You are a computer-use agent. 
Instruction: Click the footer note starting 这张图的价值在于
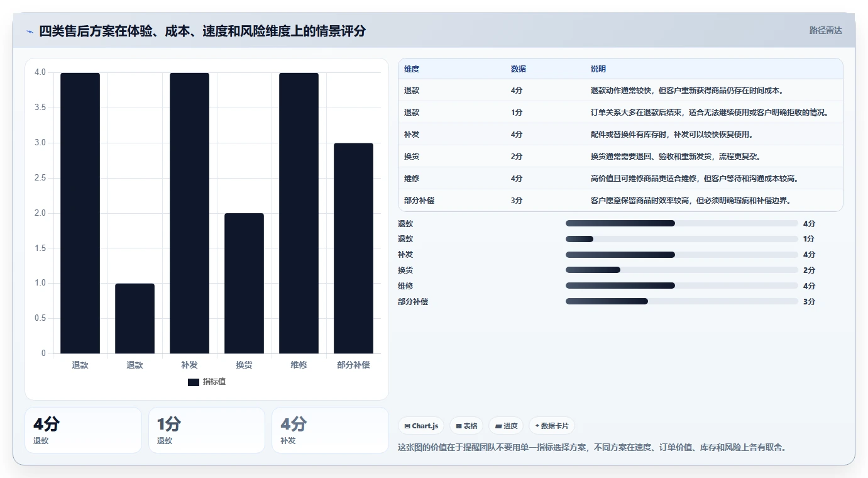[x=592, y=448]
